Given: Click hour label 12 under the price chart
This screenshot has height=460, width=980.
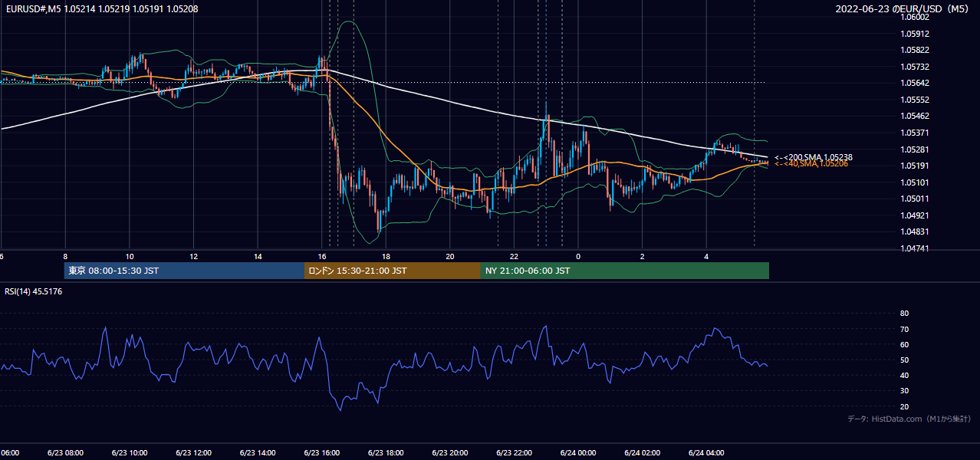Looking at the screenshot, I should [193, 257].
